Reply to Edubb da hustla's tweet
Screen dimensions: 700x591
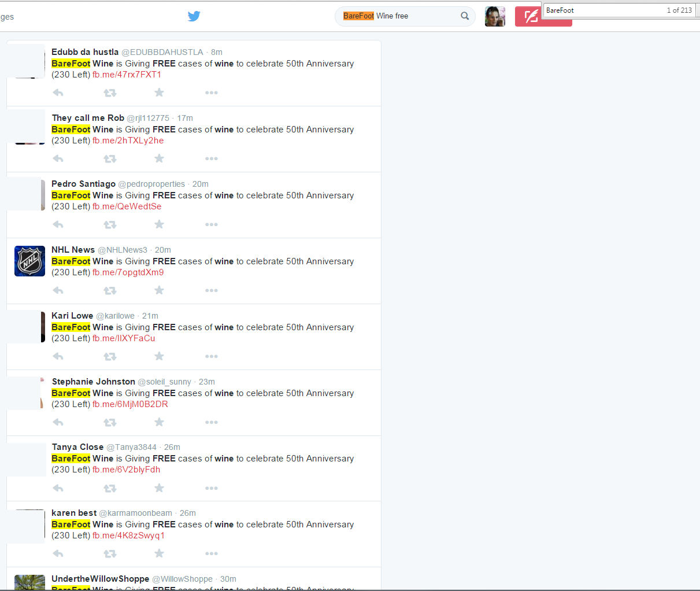pos(58,93)
